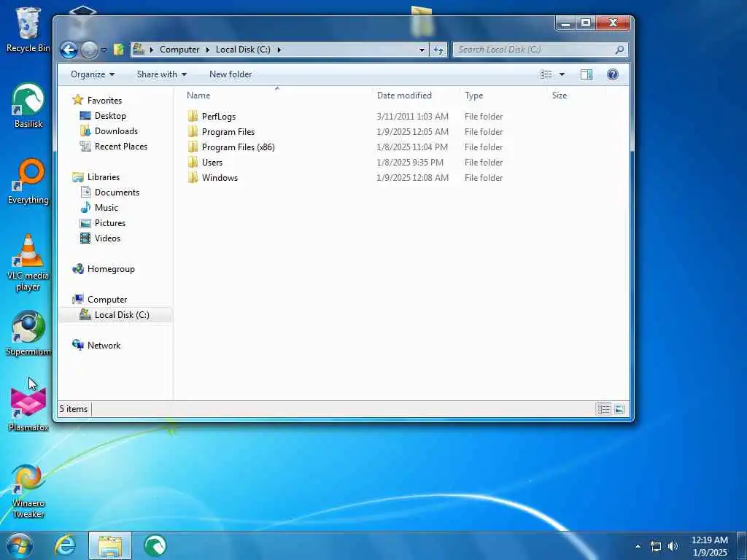Image resolution: width=747 pixels, height=560 pixels.
Task: Launch Internet Explorer from the taskbar
Action: tap(65, 545)
